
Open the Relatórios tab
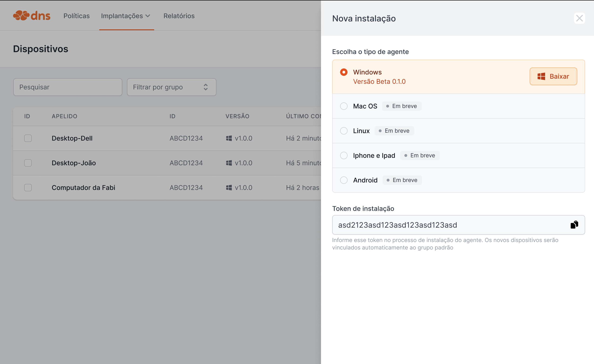pos(179,16)
